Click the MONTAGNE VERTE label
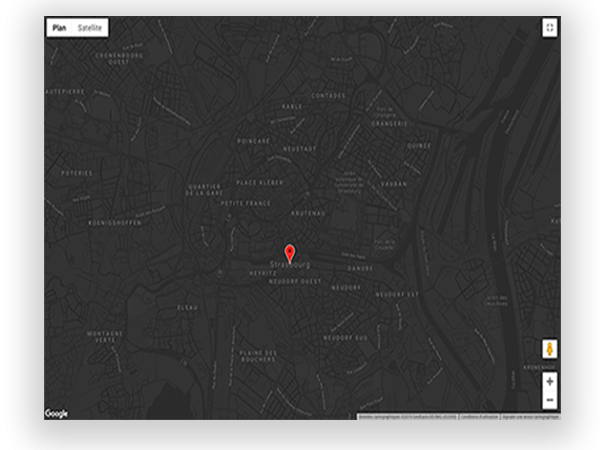Image resolution: width=605 pixels, height=450 pixels. (x=105, y=337)
